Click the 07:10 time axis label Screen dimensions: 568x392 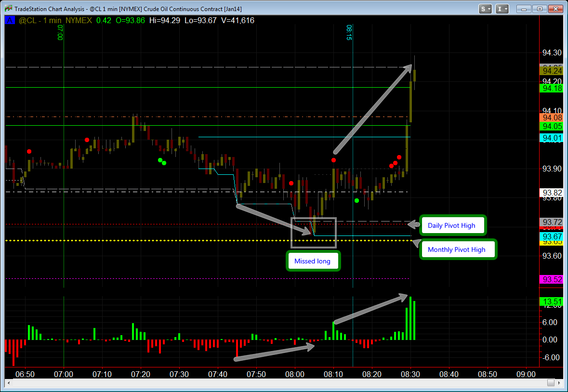(102, 374)
